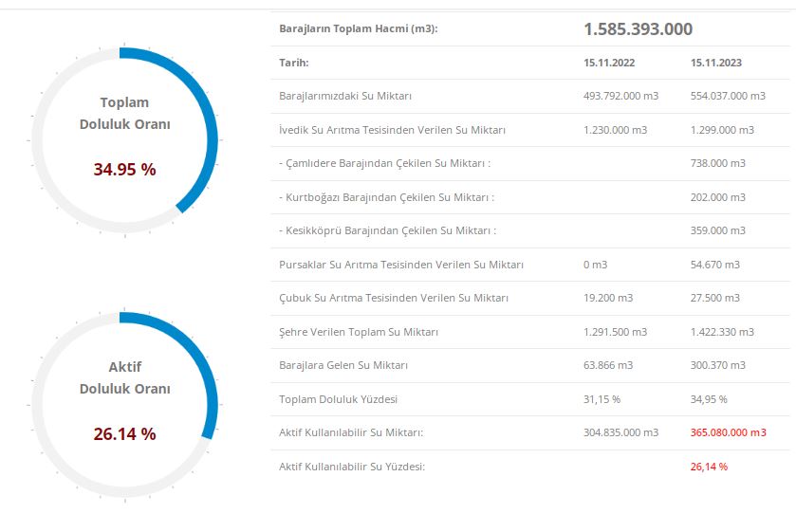Viewport: 796px width, 532px height.
Task: Click the İvedik Su Arıtma Tesisinden row label
Action: click(392, 130)
